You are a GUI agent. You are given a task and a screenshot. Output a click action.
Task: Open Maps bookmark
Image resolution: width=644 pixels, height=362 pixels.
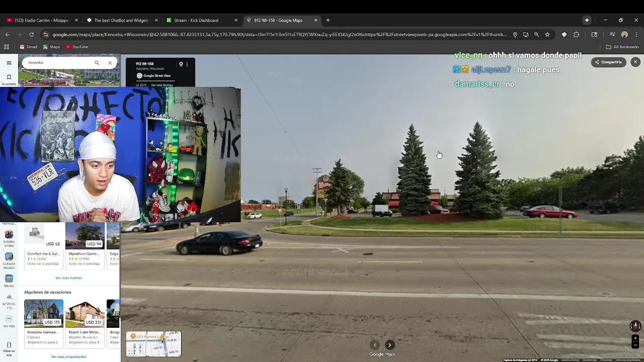[51, 47]
